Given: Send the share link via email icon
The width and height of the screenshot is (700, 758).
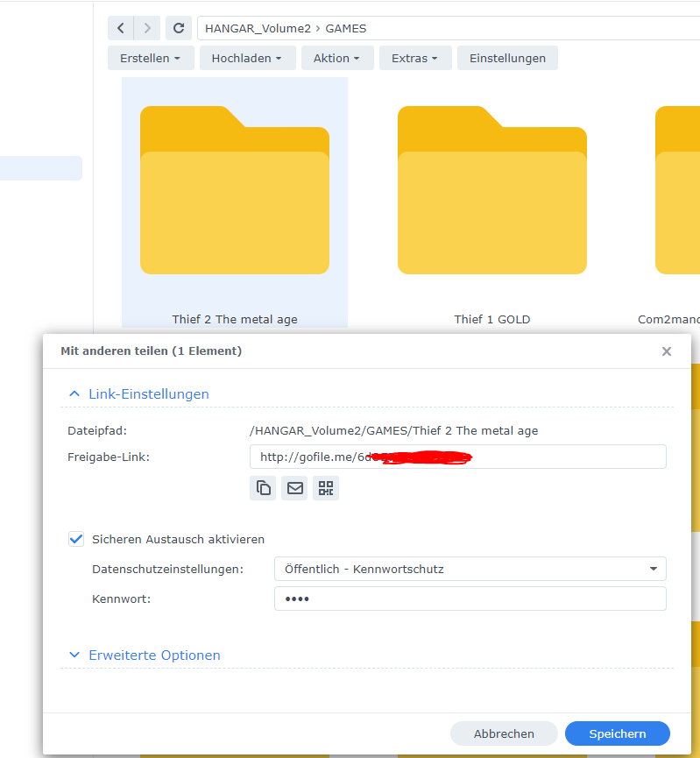Looking at the screenshot, I should point(294,488).
